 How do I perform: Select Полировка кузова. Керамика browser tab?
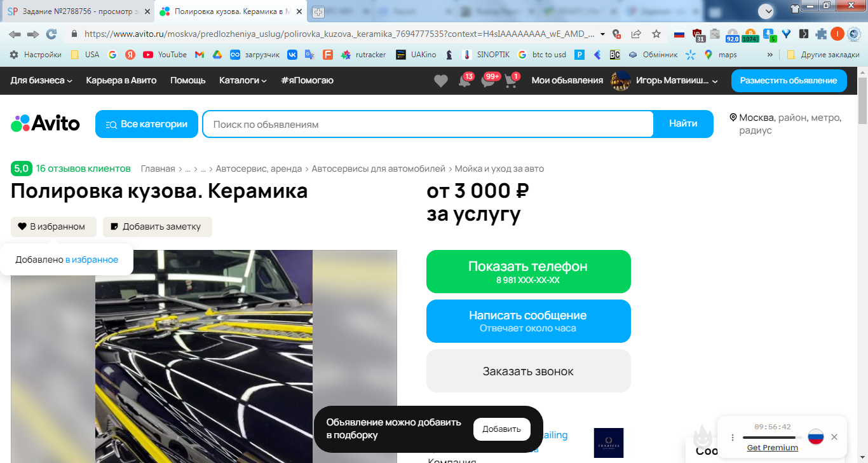(230, 11)
